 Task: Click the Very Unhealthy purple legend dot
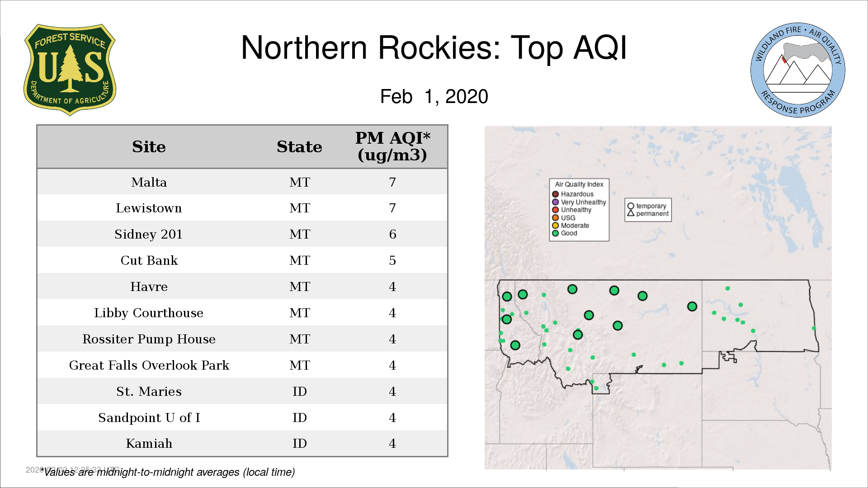tap(556, 202)
